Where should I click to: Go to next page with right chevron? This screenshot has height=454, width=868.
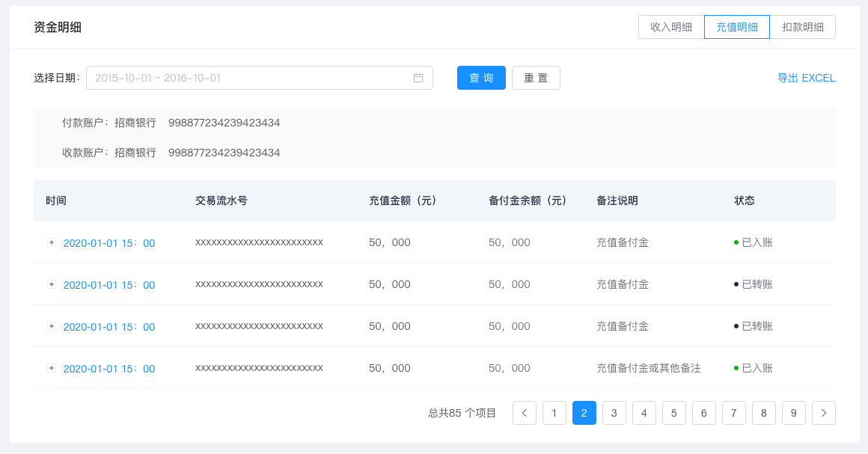(x=824, y=413)
